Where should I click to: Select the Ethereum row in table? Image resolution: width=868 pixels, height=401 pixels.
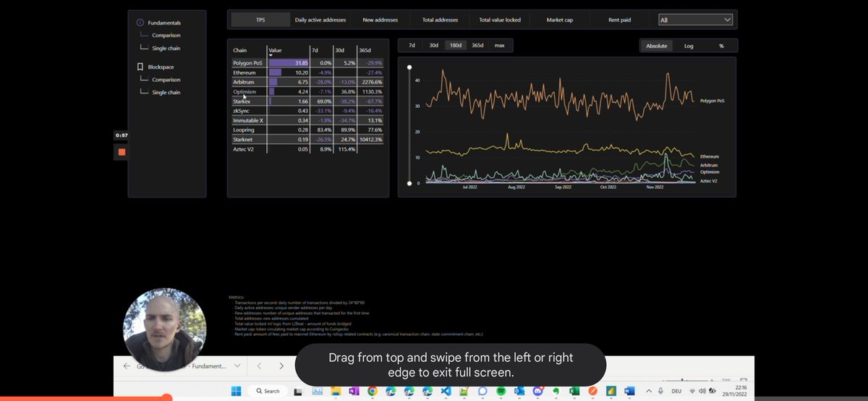(307, 72)
